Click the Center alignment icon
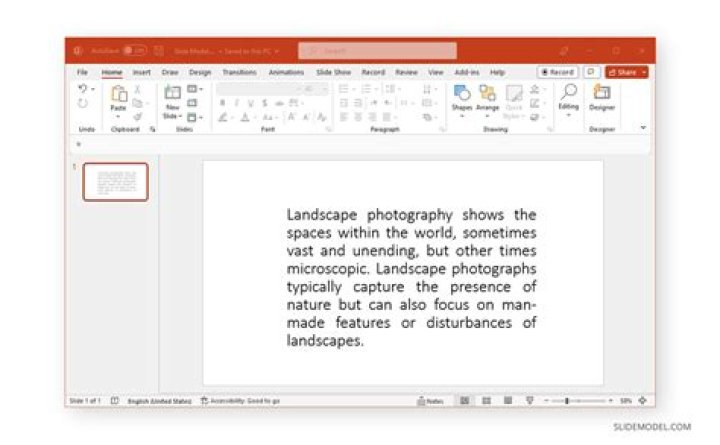720x445 pixels. tap(358, 118)
